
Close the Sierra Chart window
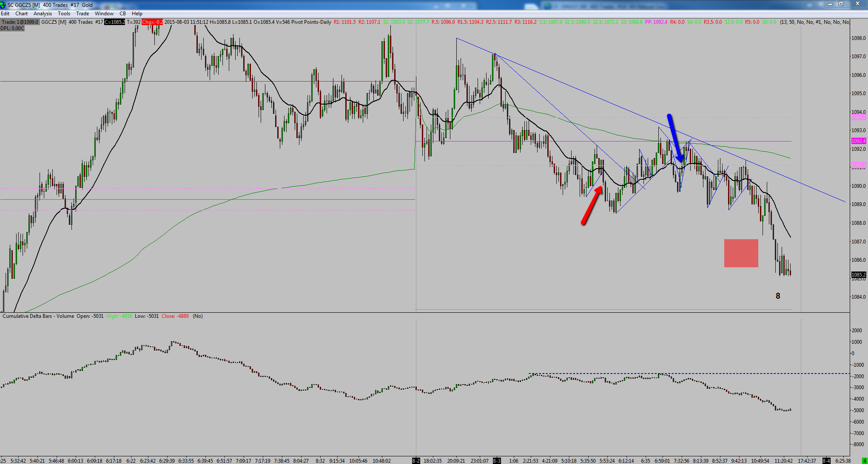(x=857, y=4)
